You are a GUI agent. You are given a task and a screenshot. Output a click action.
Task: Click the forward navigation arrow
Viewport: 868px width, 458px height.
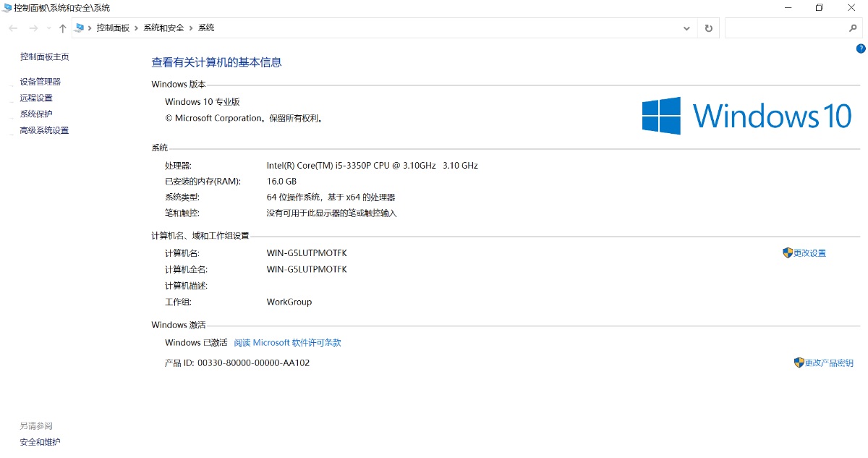coord(33,28)
